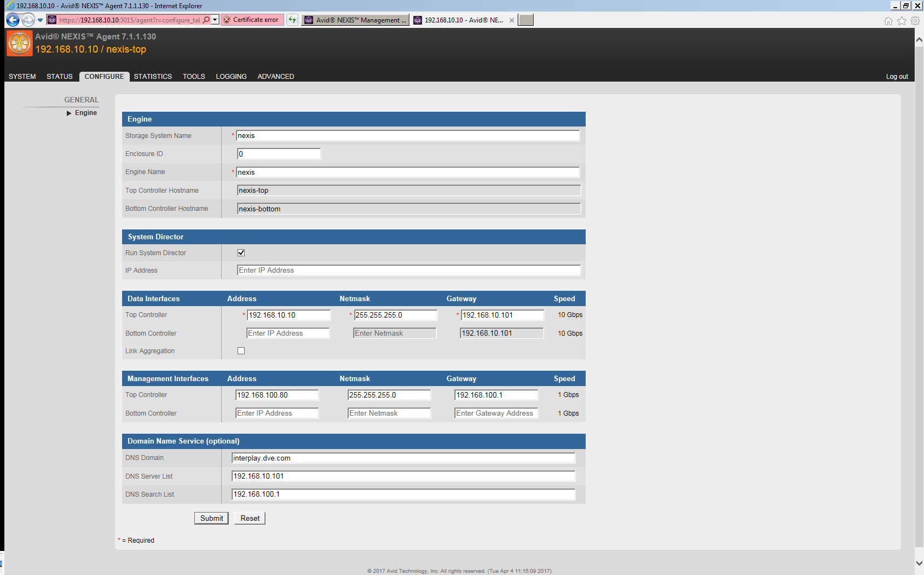
Task: Switch to Avid NEXIS Management tab
Action: point(355,20)
